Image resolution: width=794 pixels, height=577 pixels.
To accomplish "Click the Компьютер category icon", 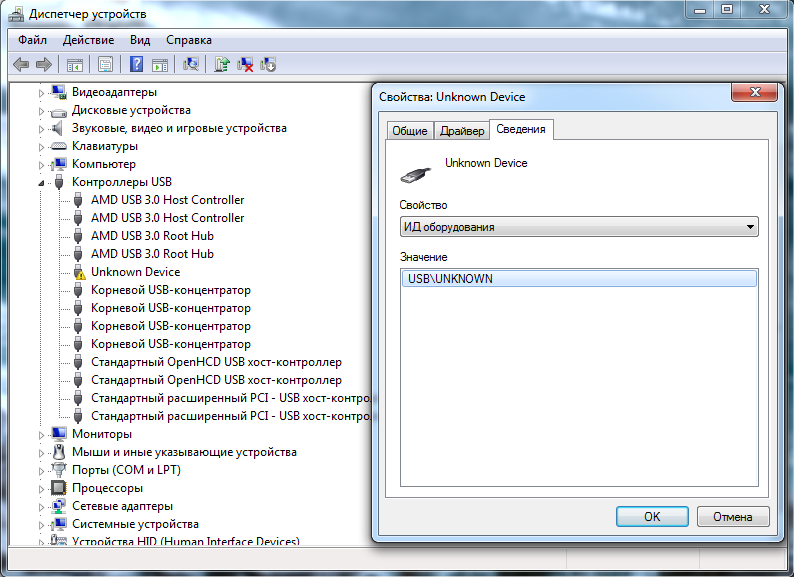I will (59, 164).
